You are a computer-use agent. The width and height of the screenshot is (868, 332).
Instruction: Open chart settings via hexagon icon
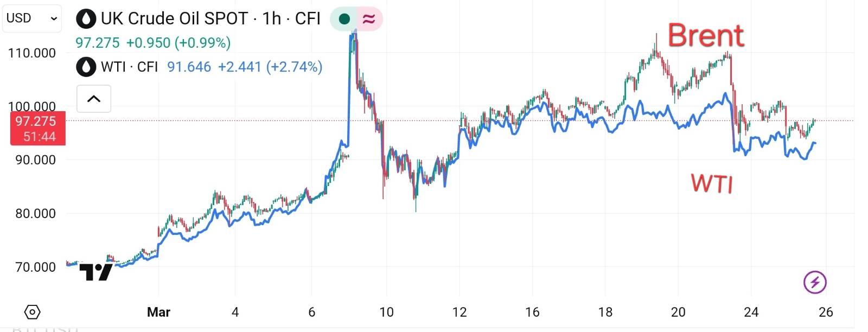(33, 312)
